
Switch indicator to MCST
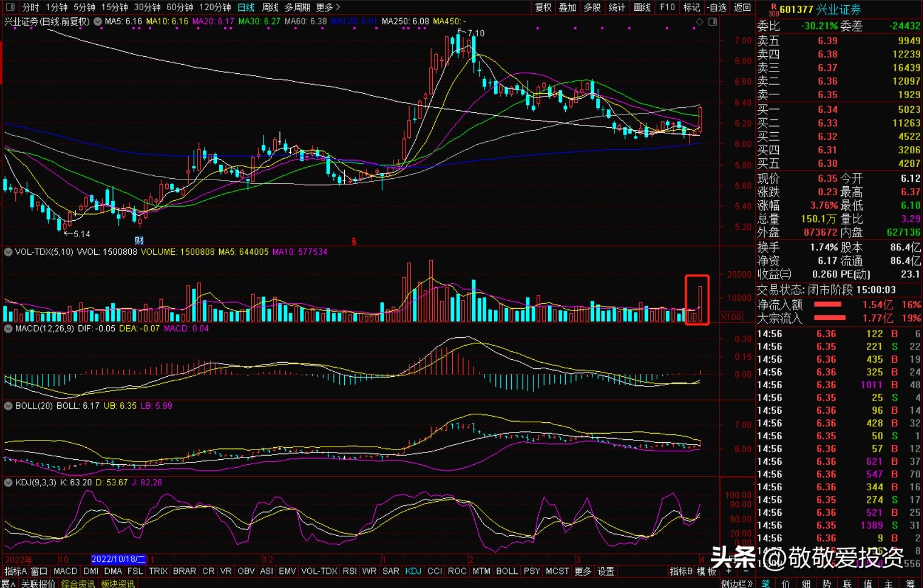pos(557,572)
